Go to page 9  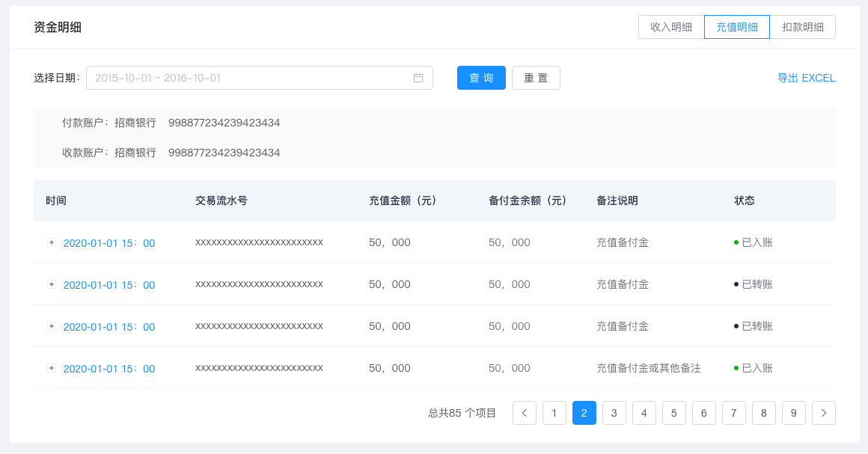[x=793, y=413]
